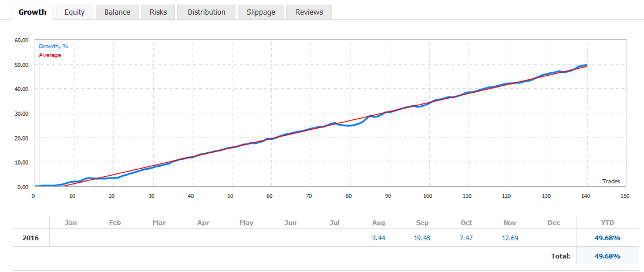Select the Risks tab

(x=158, y=12)
